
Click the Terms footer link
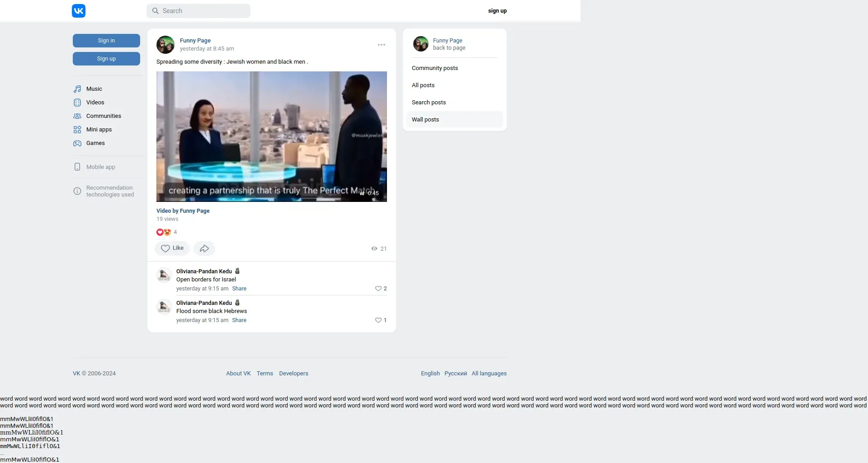[x=265, y=374]
